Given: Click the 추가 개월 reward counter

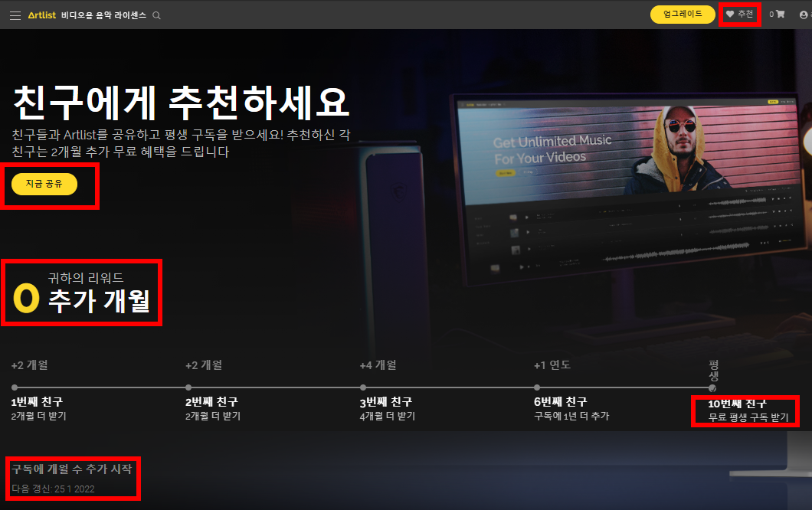Looking at the screenshot, I should point(82,293).
